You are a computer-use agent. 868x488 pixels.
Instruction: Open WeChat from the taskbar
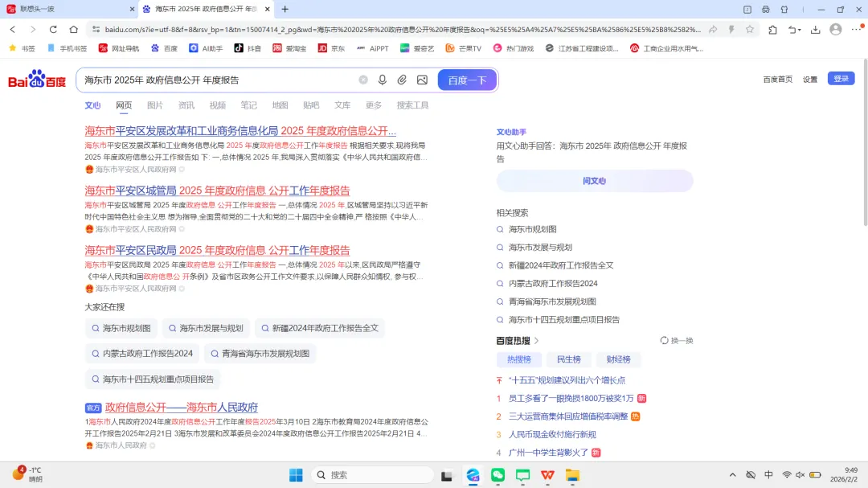click(x=498, y=475)
